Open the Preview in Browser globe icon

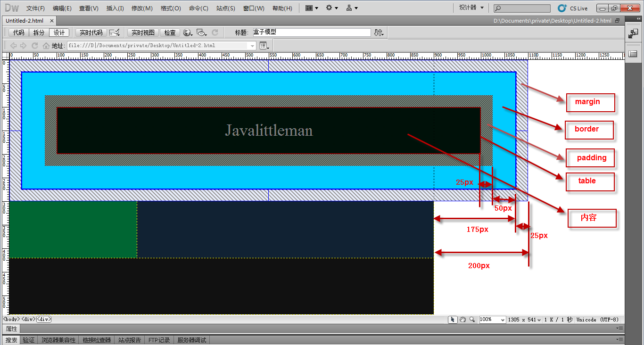(188, 33)
